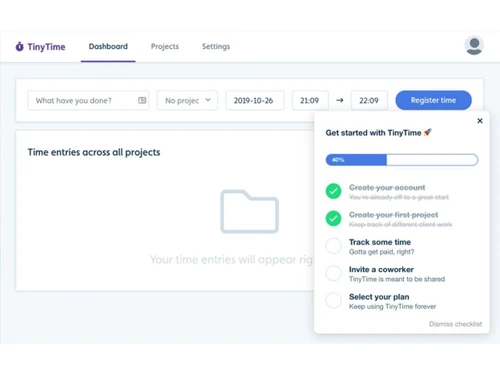Open the No project dropdown

tap(187, 100)
